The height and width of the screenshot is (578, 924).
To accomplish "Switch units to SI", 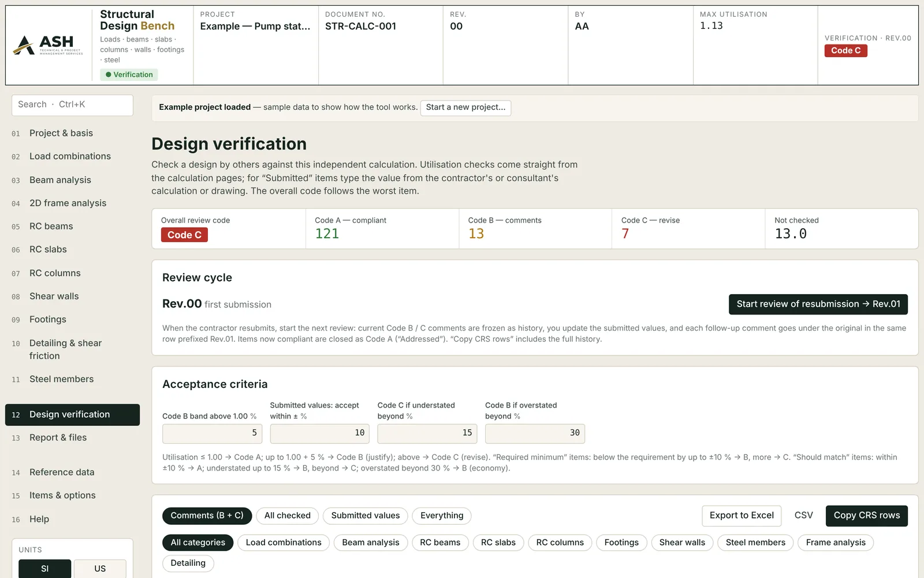I will [45, 569].
